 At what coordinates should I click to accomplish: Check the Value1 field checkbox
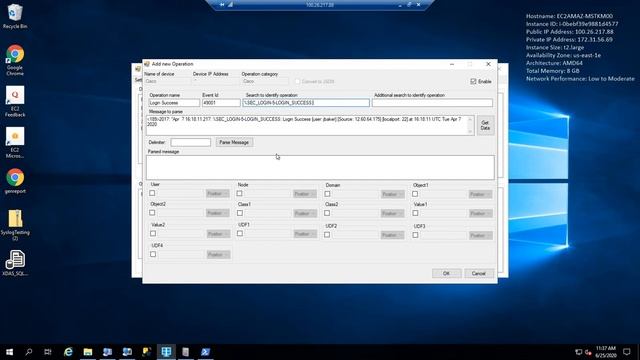416,213
